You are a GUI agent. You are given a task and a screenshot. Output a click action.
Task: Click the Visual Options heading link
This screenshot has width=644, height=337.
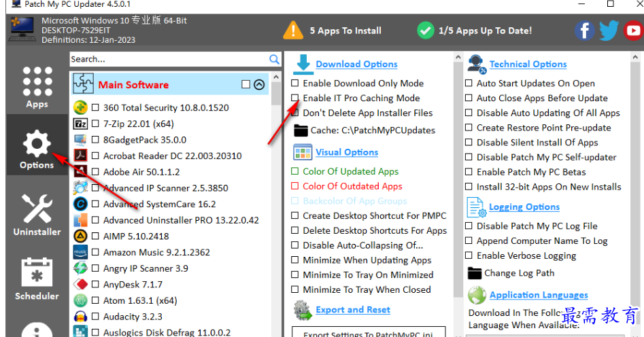tap(347, 152)
